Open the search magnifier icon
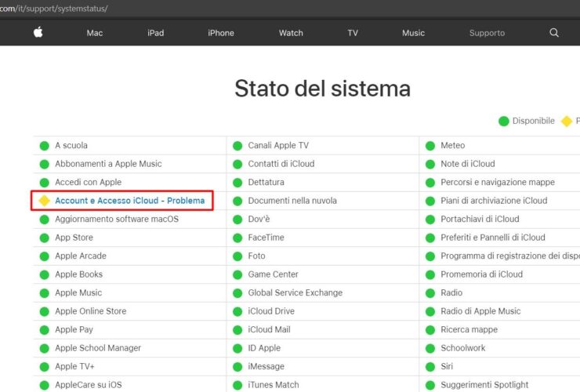 point(553,33)
